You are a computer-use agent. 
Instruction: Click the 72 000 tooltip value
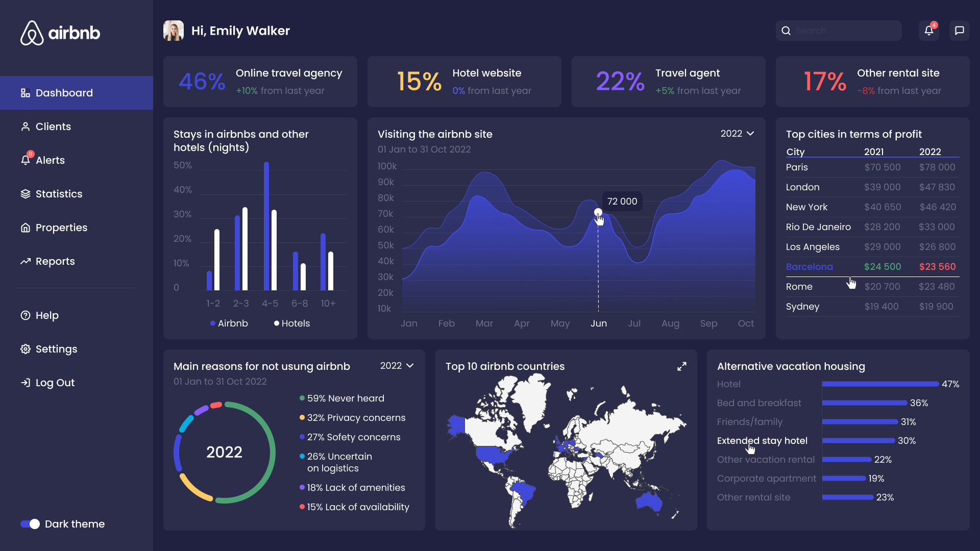tap(622, 202)
